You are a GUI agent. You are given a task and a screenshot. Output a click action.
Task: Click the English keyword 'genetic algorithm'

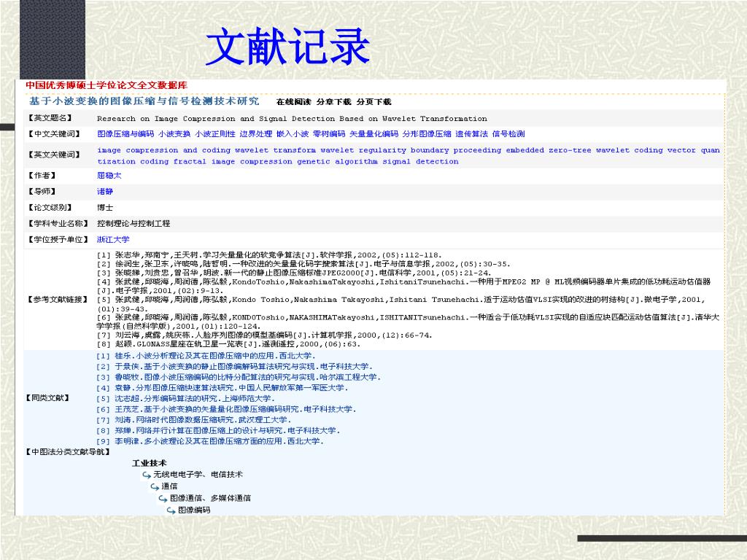337,161
